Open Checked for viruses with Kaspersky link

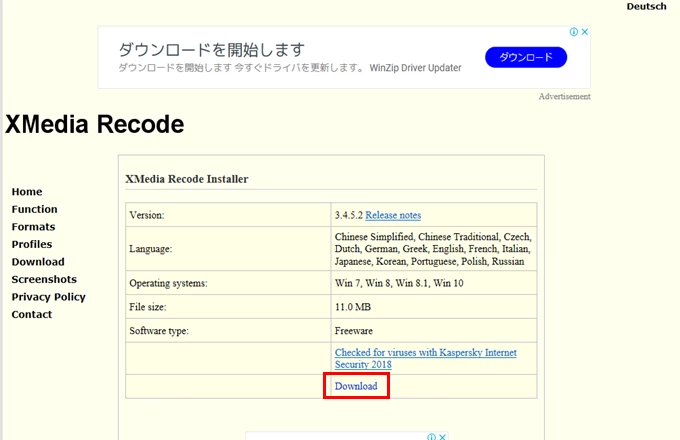tap(425, 358)
